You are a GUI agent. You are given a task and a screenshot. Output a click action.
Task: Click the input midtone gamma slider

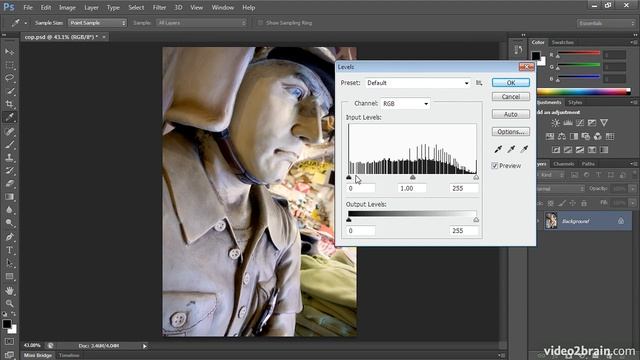point(413,178)
